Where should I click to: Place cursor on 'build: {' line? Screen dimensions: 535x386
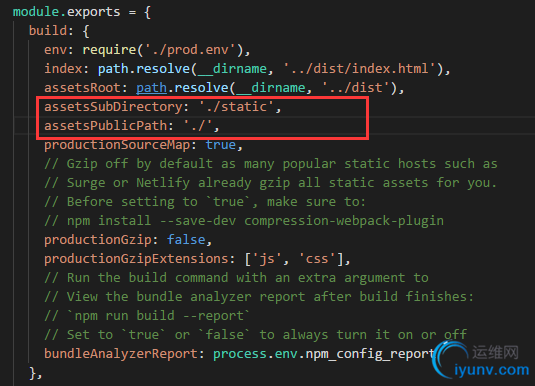tap(59, 31)
